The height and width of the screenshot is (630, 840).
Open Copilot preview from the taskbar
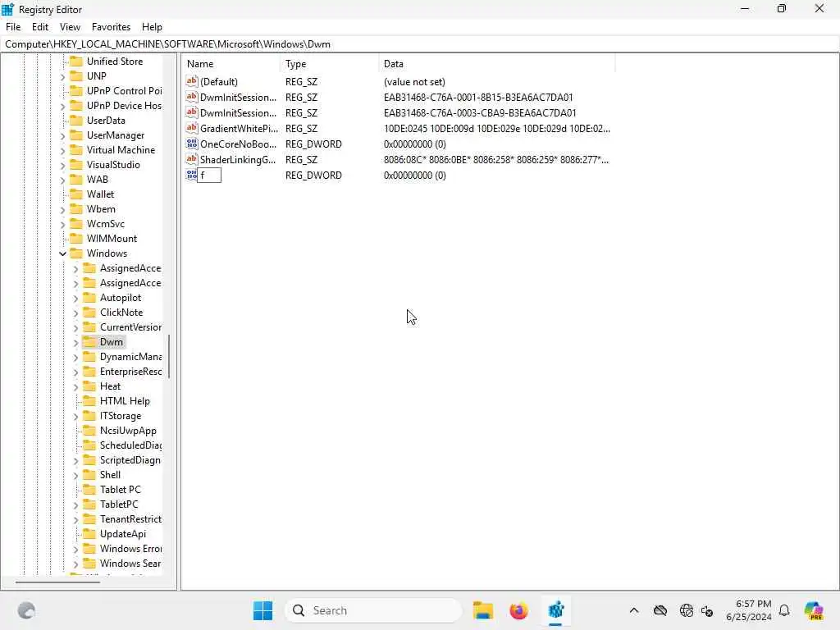tap(814, 610)
